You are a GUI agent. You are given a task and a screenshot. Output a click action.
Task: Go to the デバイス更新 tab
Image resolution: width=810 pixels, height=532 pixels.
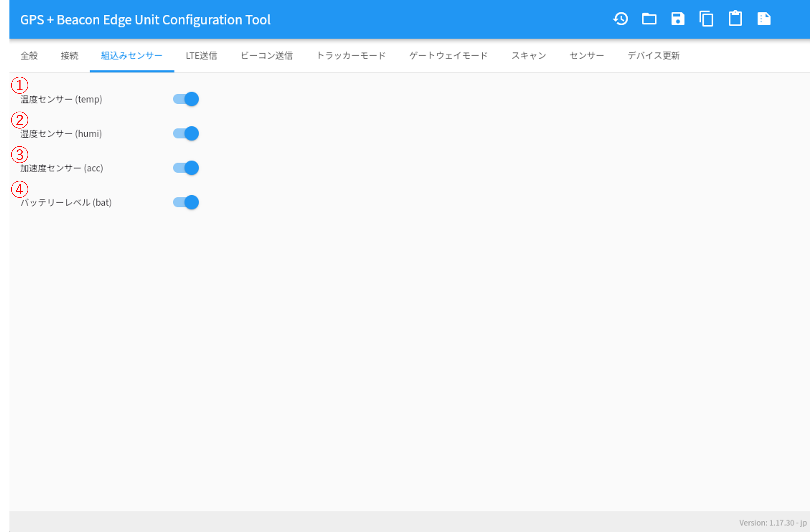[x=653, y=56]
